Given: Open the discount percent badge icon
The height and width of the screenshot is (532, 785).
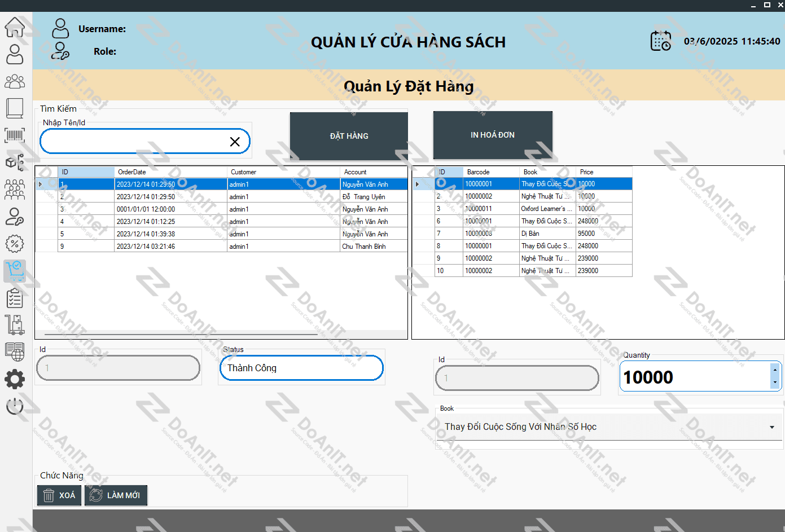Looking at the screenshot, I should 15,244.
